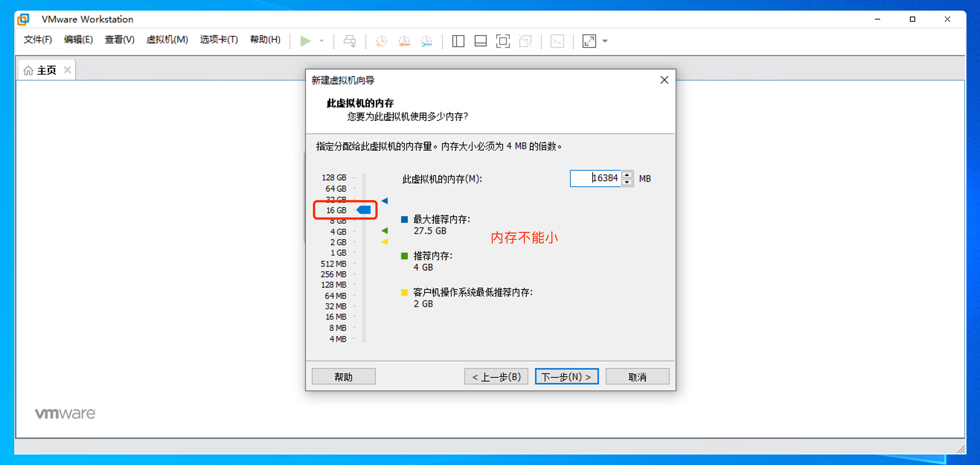
Task: Open the fit guest display dropdown
Action: tap(605, 41)
